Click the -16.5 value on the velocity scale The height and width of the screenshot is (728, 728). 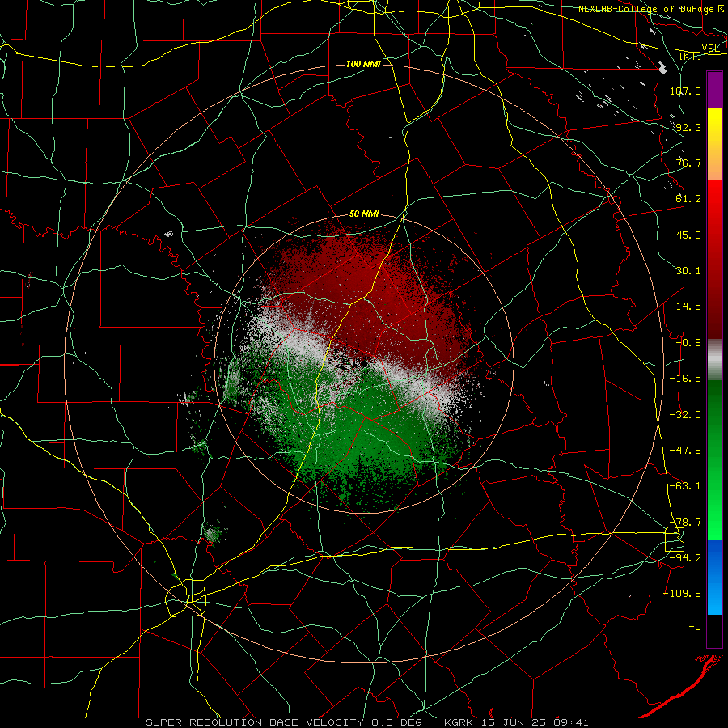pos(685,379)
